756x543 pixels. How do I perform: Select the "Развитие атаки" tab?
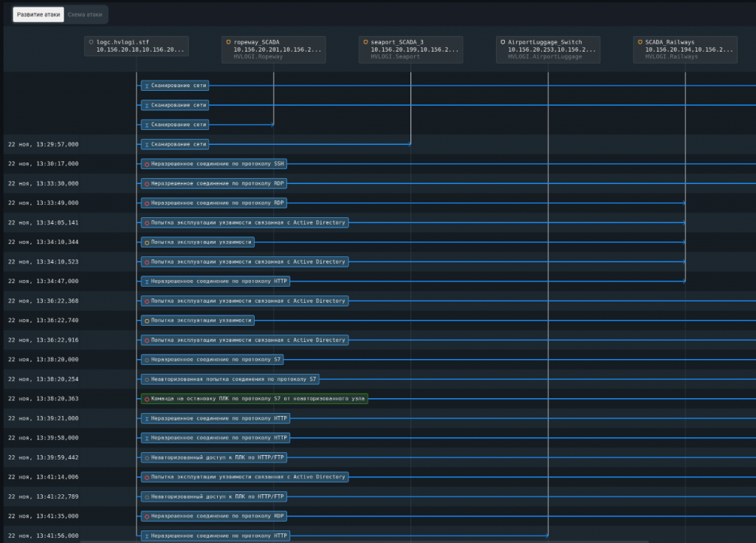pyautogui.click(x=38, y=14)
